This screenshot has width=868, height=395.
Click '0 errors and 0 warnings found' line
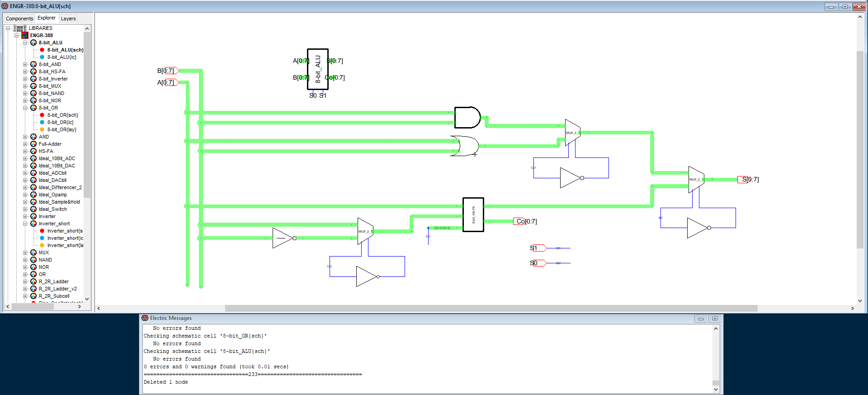(216, 366)
